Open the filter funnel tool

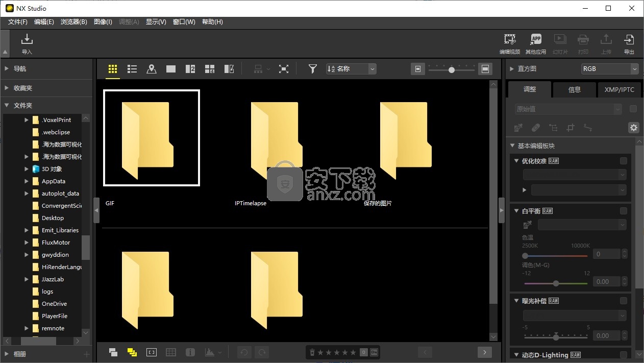point(313,69)
